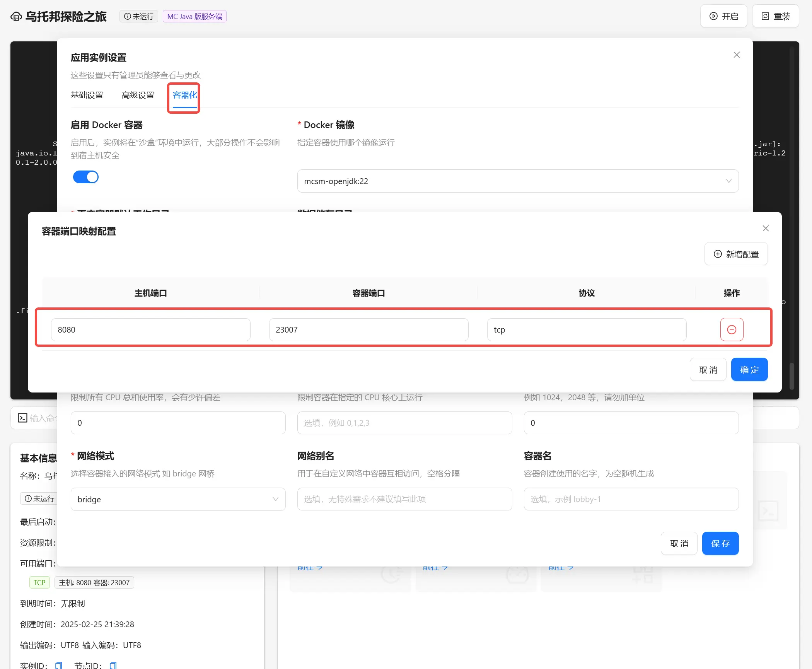Screen dimensions: 812x669
Task: Click the 协议 column header
Action: tap(587, 293)
